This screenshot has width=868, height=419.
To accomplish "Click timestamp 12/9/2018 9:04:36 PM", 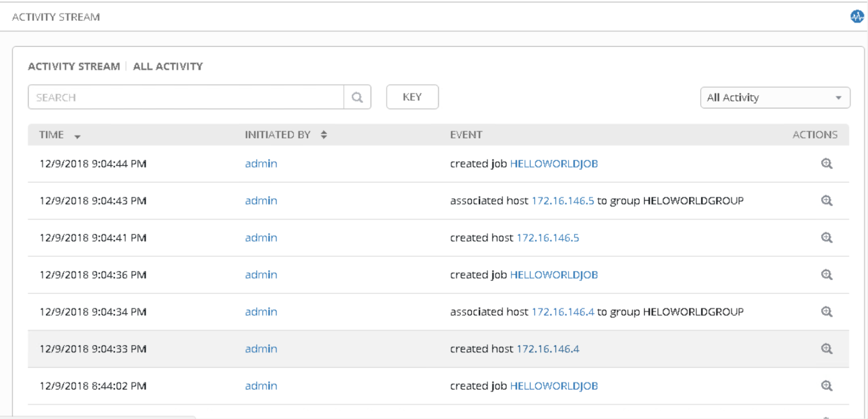I will click(93, 275).
